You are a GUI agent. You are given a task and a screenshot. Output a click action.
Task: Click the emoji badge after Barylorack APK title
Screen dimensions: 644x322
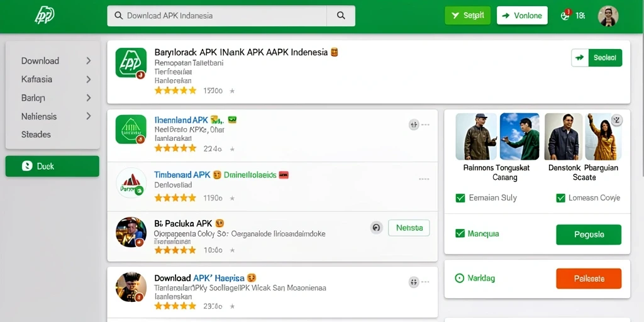[x=334, y=52]
